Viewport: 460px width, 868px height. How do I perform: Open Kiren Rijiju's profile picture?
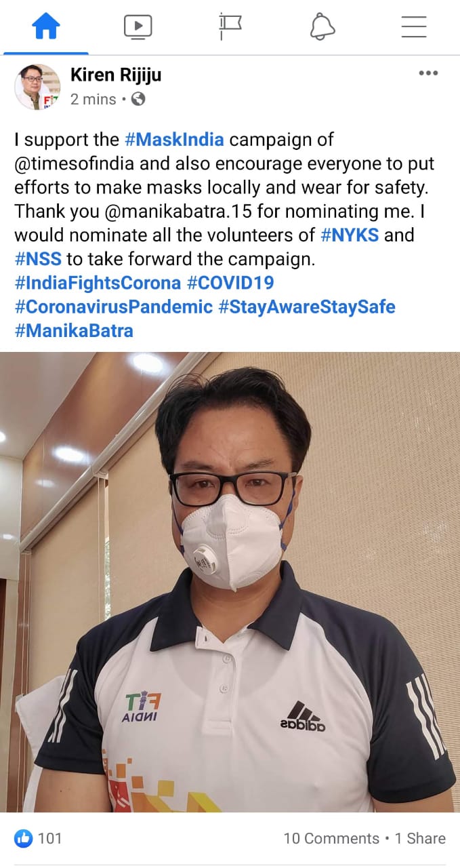click(x=37, y=87)
